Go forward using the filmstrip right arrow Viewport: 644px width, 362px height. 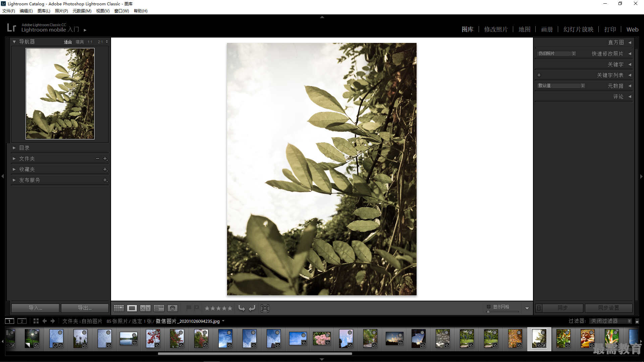[x=53, y=321]
